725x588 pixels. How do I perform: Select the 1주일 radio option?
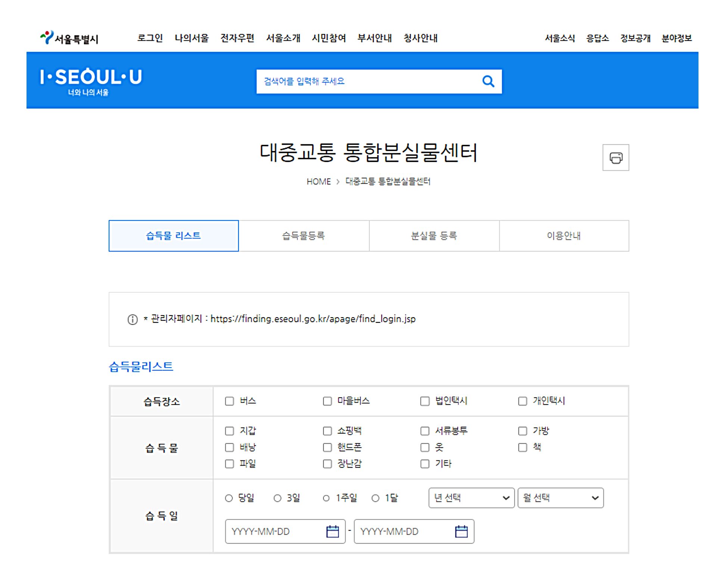click(x=326, y=498)
